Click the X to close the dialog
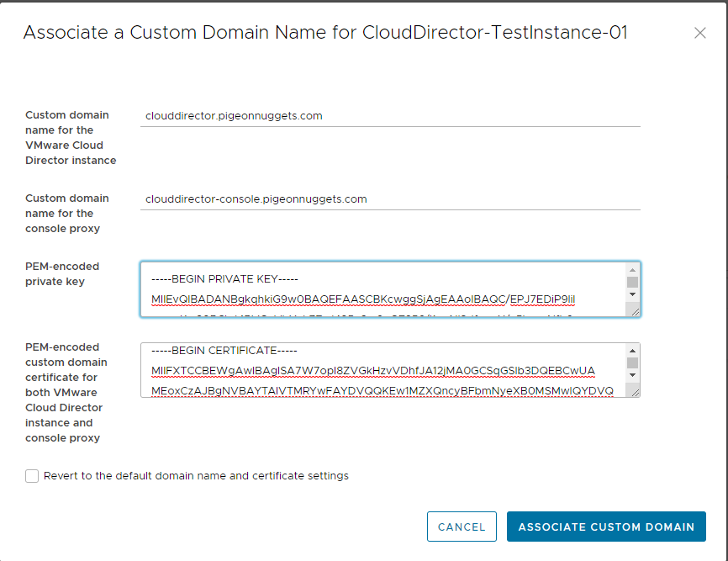Viewport: 728px width, 561px height. [700, 33]
